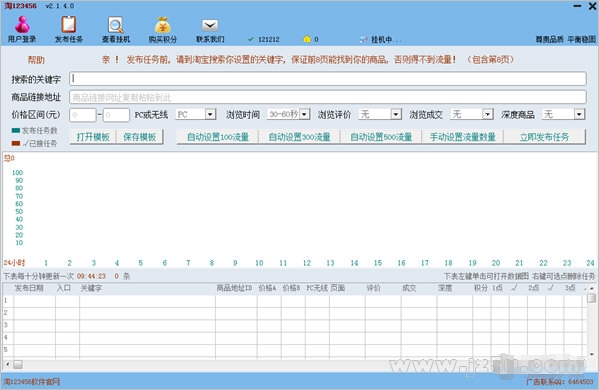Click the teal 发布任务数 legend swatch

pyautogui.click(x=16, y=130)
